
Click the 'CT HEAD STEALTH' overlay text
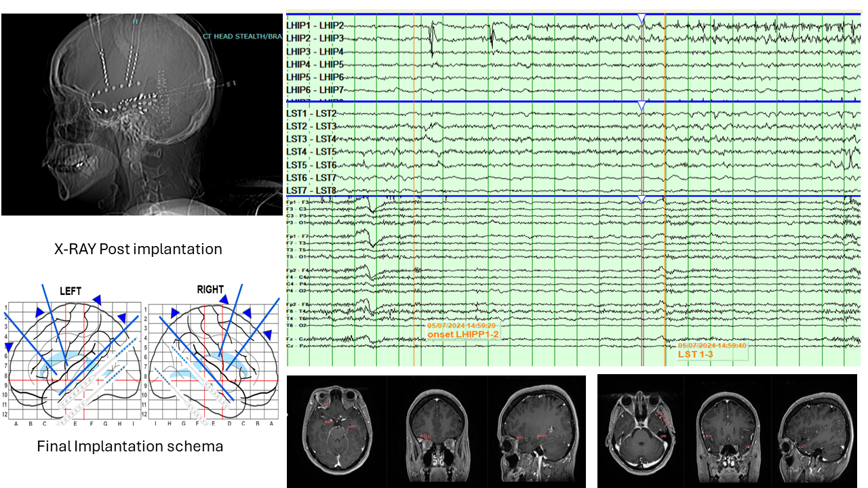(241, 35)
